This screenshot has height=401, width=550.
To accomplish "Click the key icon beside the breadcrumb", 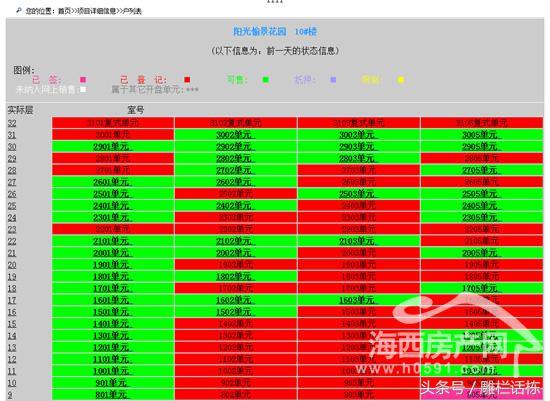I will click(x=19, y=11).
